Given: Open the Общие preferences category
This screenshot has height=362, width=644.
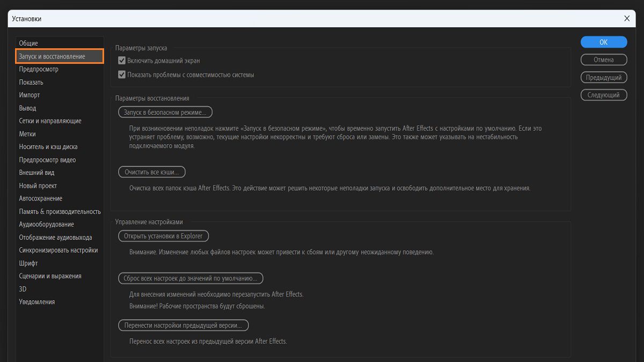Looking at the screenshot, I should [28, 43].
